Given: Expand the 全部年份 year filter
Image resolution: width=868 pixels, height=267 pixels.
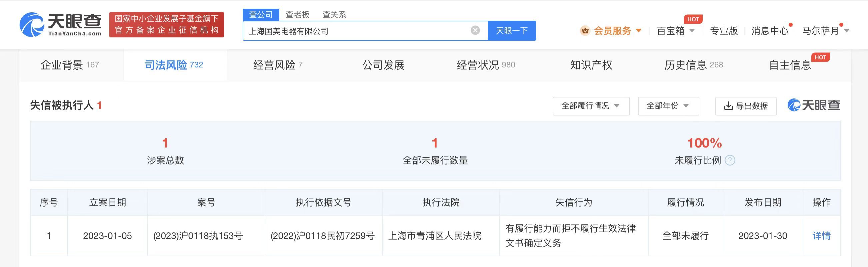Looking at the screenshot, I should tap(668, 106).
